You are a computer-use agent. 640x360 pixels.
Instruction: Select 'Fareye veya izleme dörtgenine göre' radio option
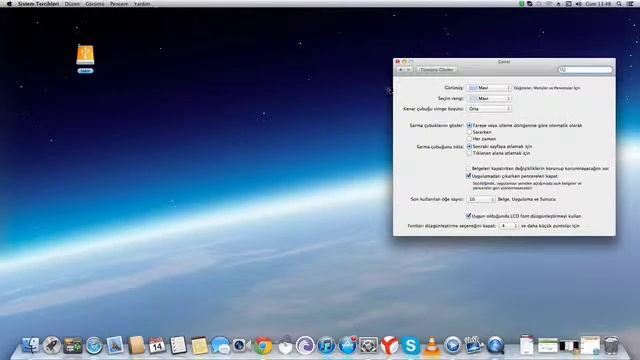pyautogui.click(x=469, y=125)
